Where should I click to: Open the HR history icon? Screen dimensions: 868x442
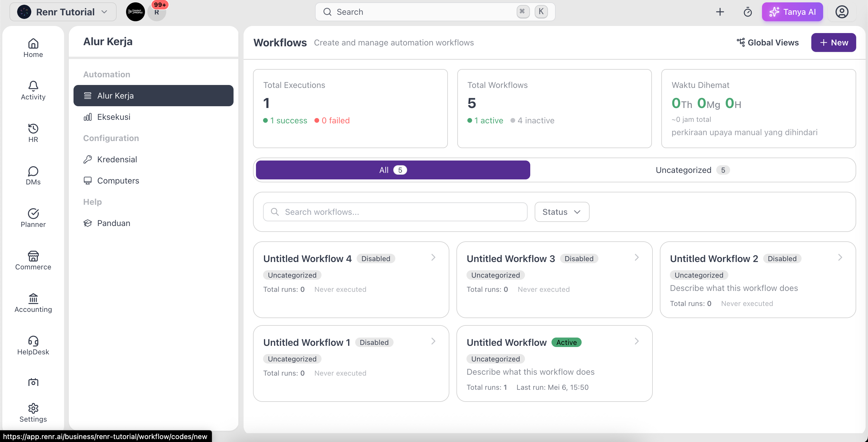[33, 128]
